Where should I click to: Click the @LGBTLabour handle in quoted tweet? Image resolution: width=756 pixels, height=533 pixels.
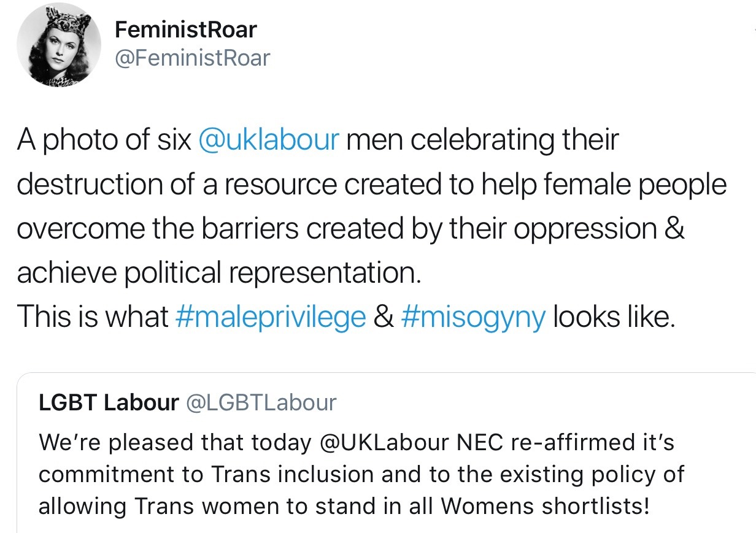[261, 402]
